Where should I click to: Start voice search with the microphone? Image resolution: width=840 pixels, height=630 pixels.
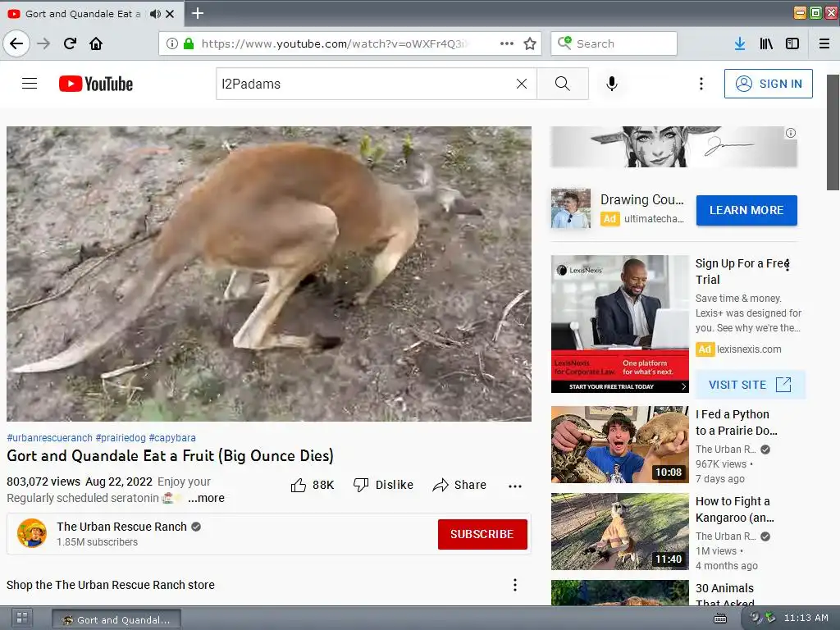point(612,84)
